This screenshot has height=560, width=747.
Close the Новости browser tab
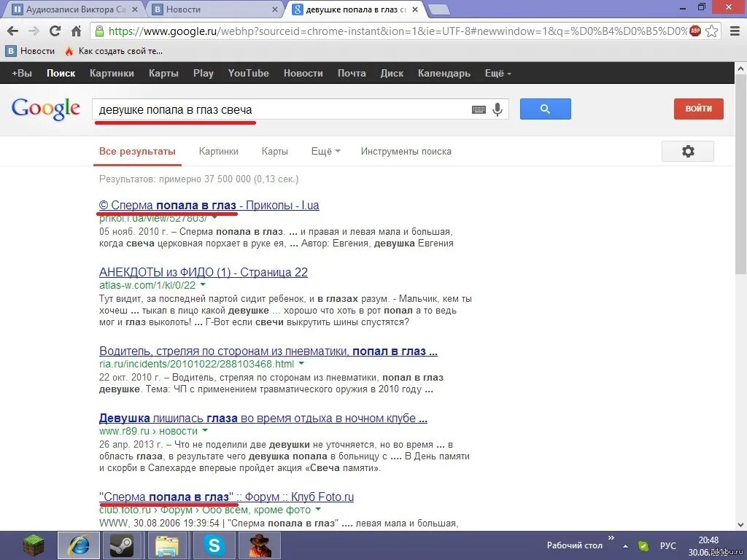(x=275, y=9)
